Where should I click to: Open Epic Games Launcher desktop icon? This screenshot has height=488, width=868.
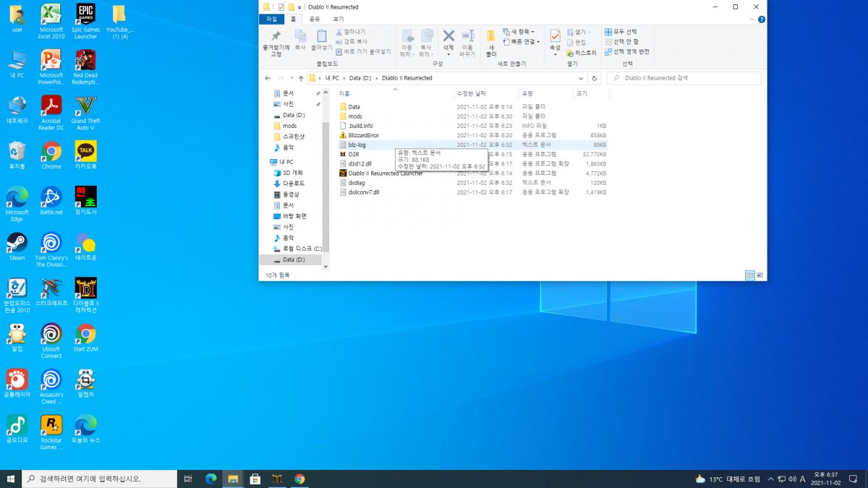tap(85, 21)
